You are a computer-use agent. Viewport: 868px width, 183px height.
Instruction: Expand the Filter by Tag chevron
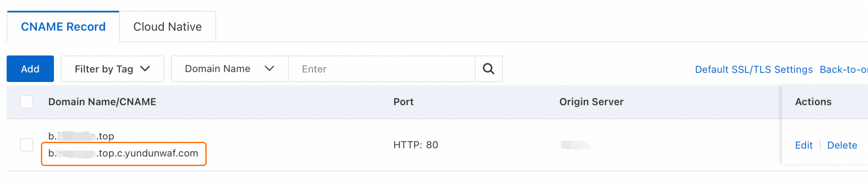146,69
